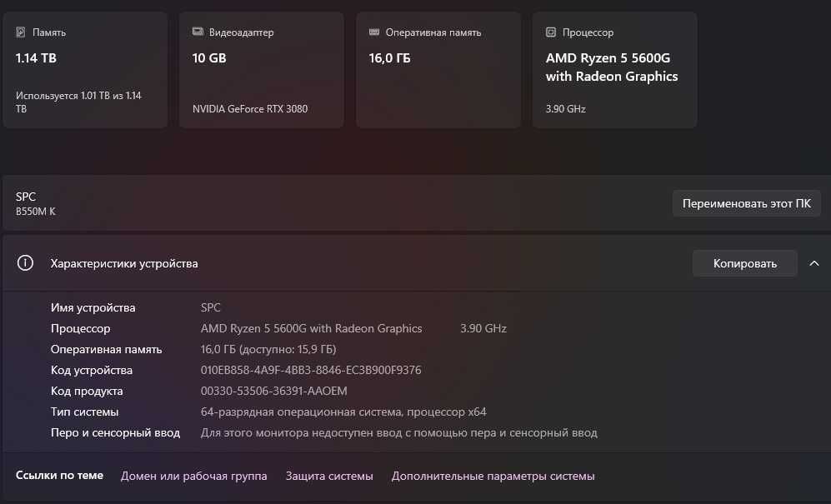Open the Процессор card with AMD Ryzen 5 5600G
This screenshot has height=504, width=831.
coord(615,70)
